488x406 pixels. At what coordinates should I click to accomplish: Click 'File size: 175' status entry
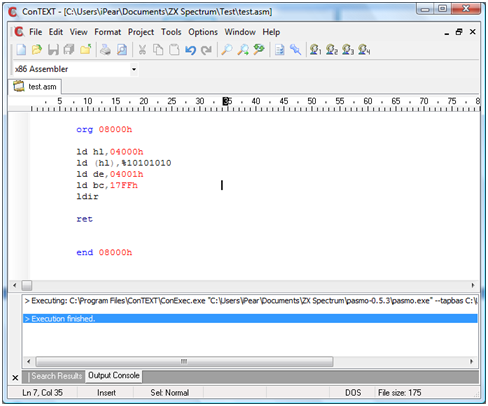[x=399, y=393]
